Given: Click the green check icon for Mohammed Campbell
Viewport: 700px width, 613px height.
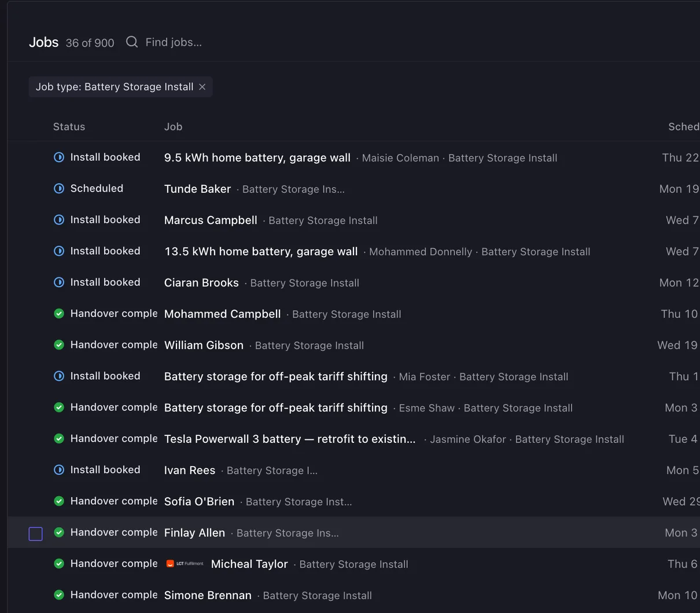Looking at the screenshot, I should (59, 314).
